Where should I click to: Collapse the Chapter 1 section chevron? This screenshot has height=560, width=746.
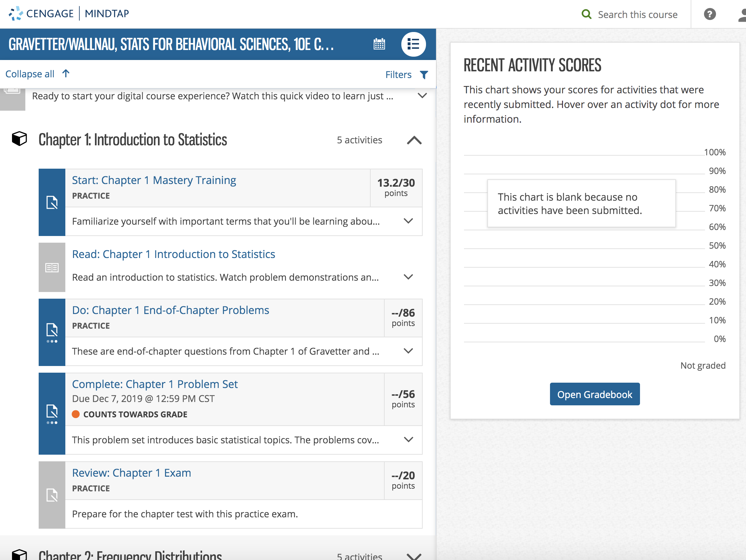(414, 140)
